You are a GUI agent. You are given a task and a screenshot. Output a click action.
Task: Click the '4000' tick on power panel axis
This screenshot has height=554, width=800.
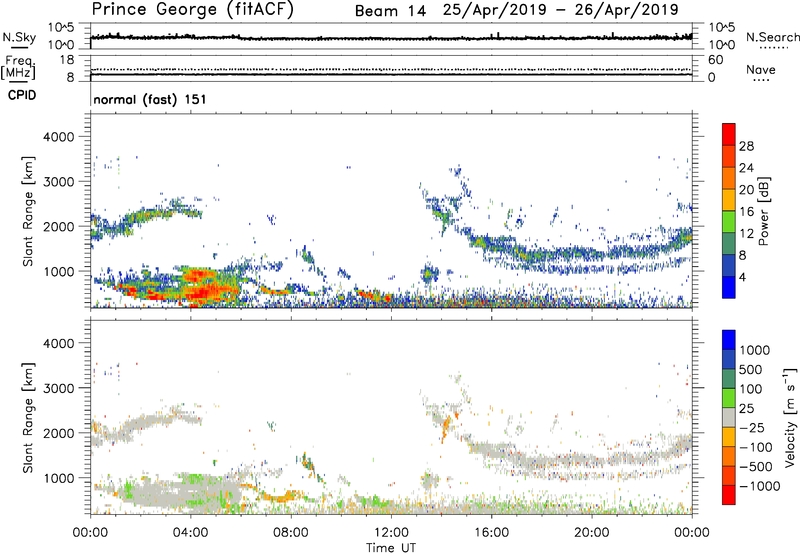(58, 137)
